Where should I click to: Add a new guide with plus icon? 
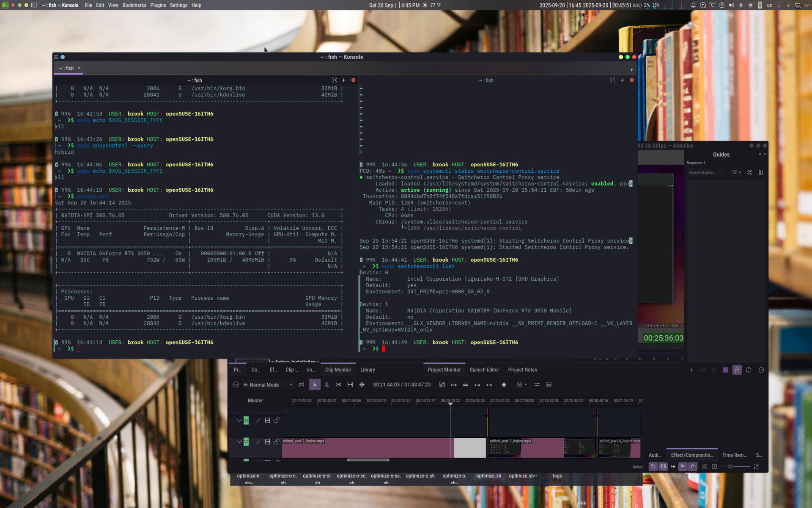(x=691, y=370)
